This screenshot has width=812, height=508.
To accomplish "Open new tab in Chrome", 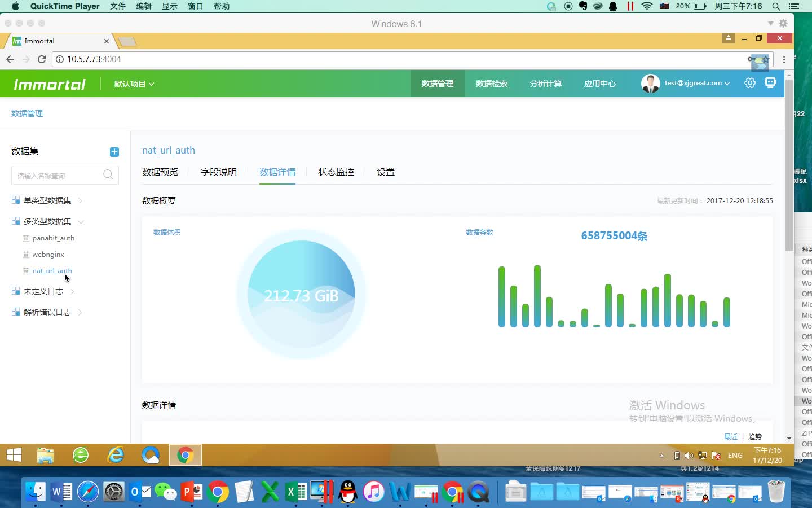I will (x=127, y=41).
